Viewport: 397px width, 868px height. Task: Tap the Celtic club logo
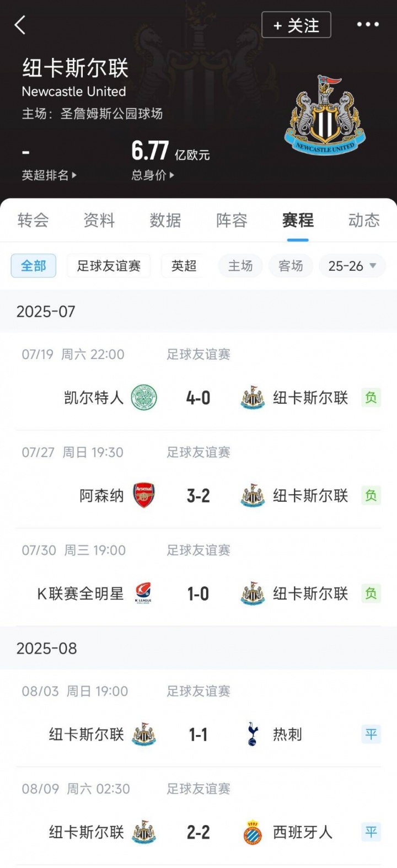tap(144, 398)
